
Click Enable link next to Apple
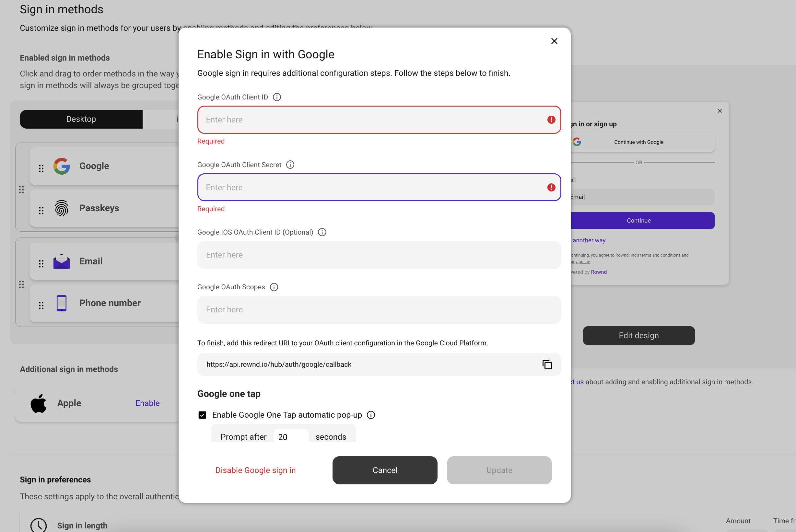(x=147, y=403)
